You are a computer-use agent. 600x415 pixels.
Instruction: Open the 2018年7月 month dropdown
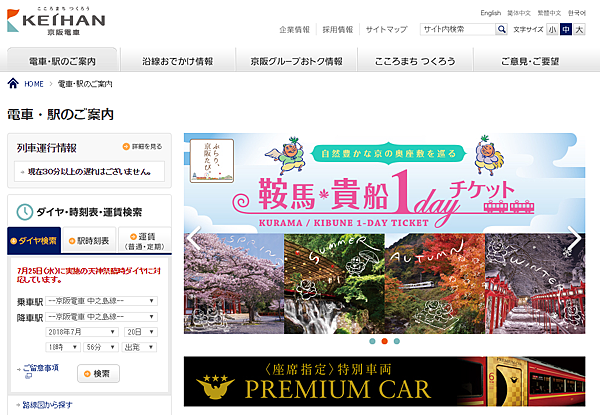pos(82,332)
